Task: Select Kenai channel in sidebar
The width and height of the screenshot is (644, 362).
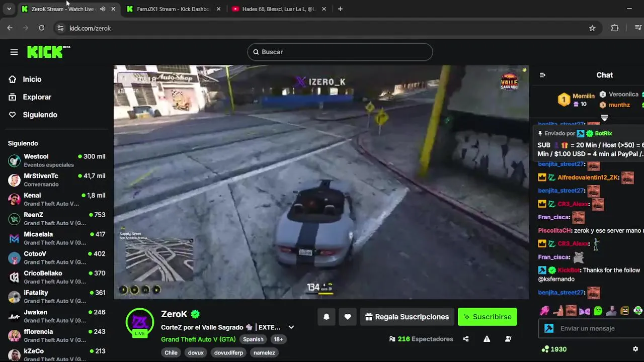Action: click(57, 200)
